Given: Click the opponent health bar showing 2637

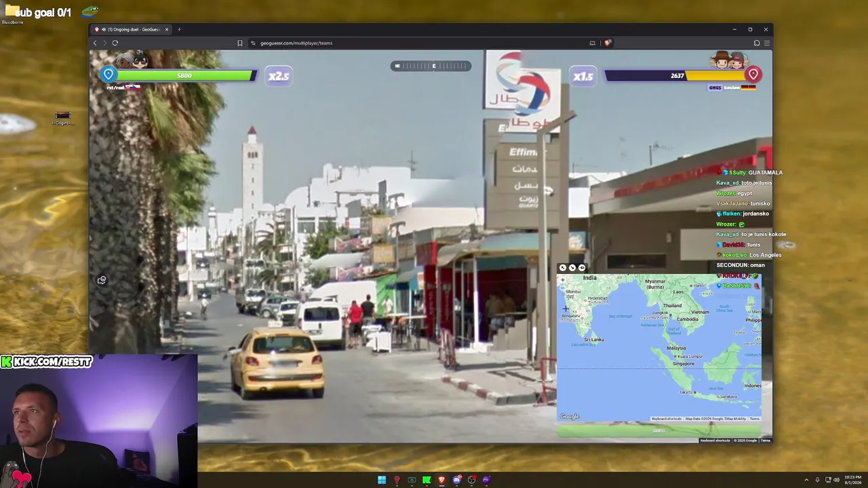Looking at the screenshot, I should [677, 75].
